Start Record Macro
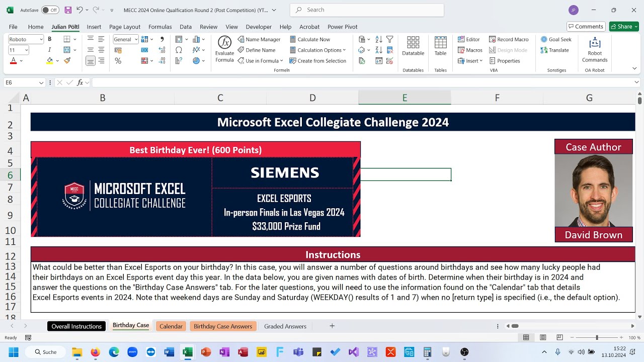Screen dimensions: 644x362 point(508,39)
